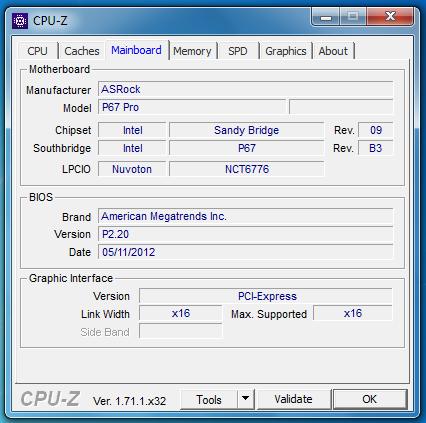This screenshot has width=426, height=423.
Task: Select the Memory tab
Action: [192, 51]
